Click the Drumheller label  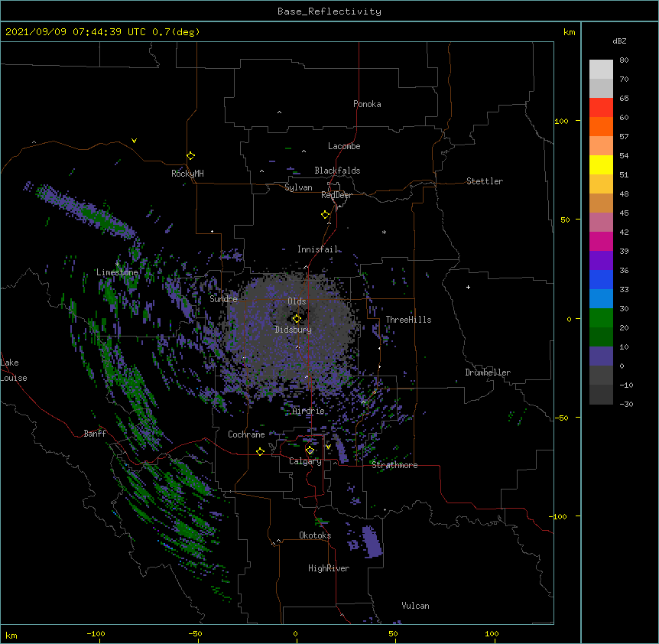488,372
